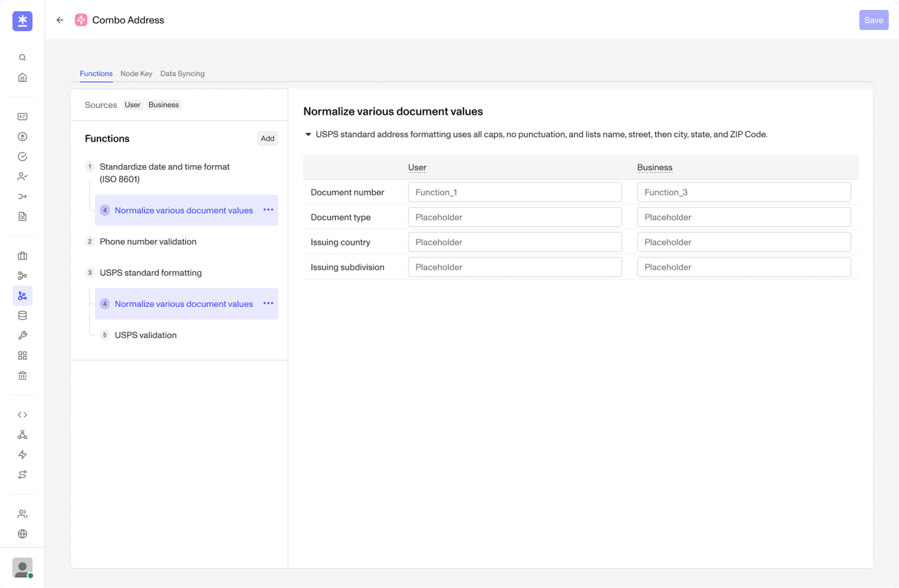
Task: Open the merge arrow sidebar icon
Action: 23,196
